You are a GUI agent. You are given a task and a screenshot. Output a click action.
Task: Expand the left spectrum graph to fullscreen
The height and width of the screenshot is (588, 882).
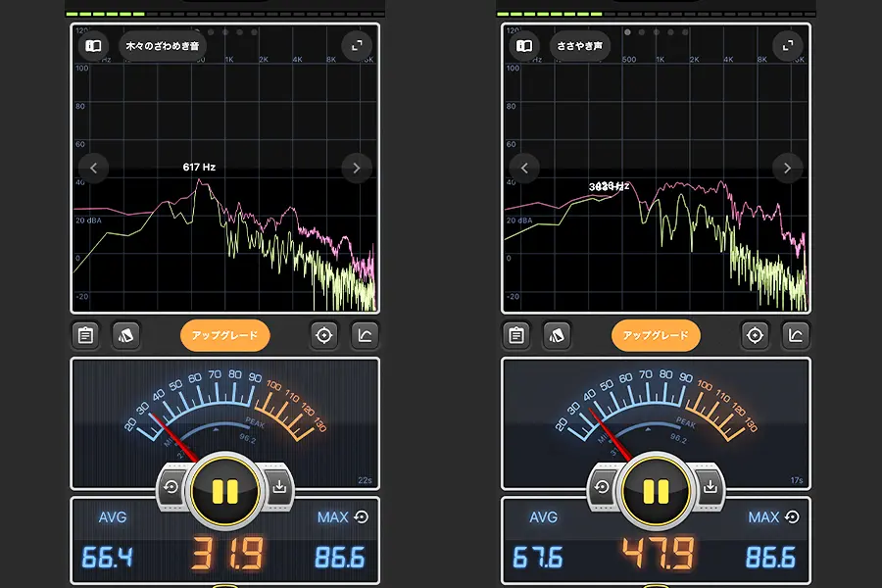[x=357, y=46]
